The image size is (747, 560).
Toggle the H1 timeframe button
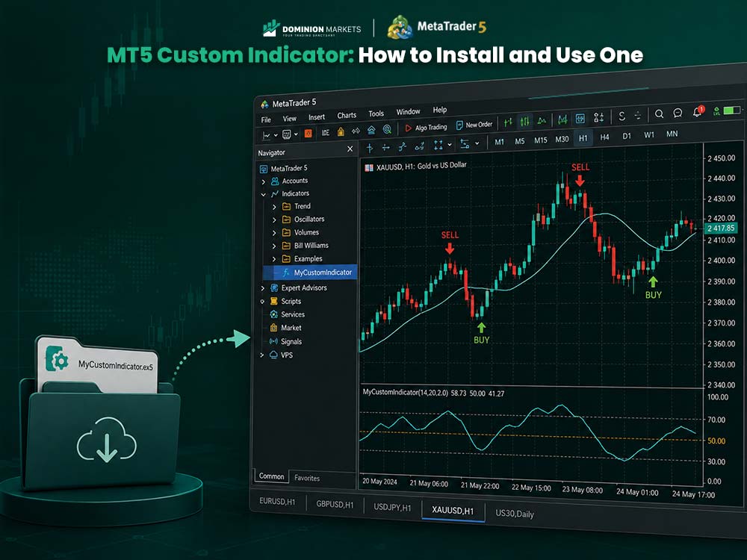tap(583, 137)
